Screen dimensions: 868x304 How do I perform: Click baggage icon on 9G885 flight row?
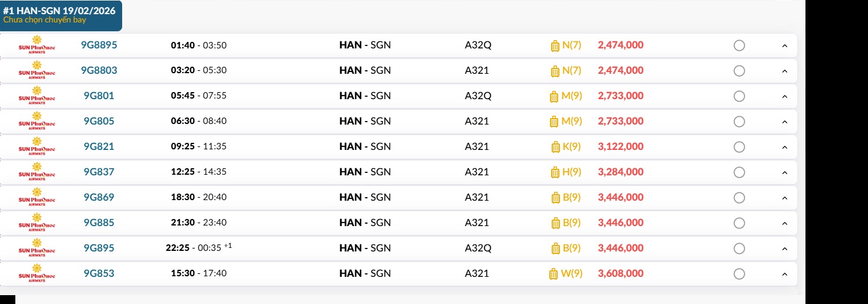(x=555, y=223)
